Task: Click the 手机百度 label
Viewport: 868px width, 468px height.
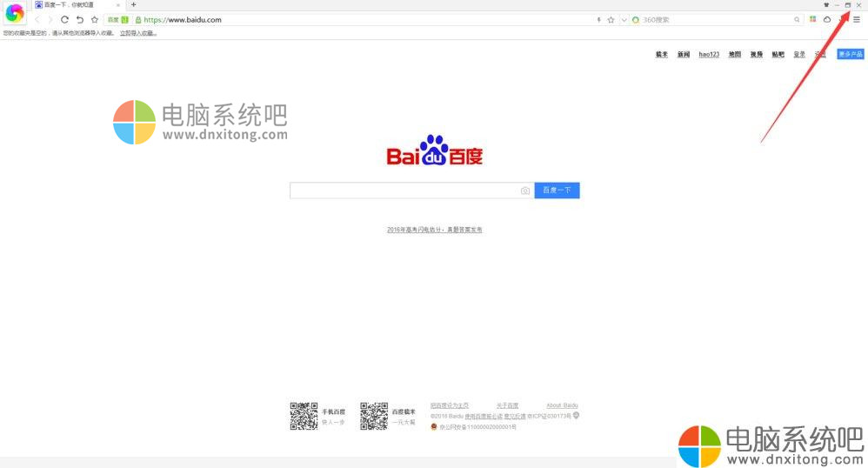Action: click(333, 411)
